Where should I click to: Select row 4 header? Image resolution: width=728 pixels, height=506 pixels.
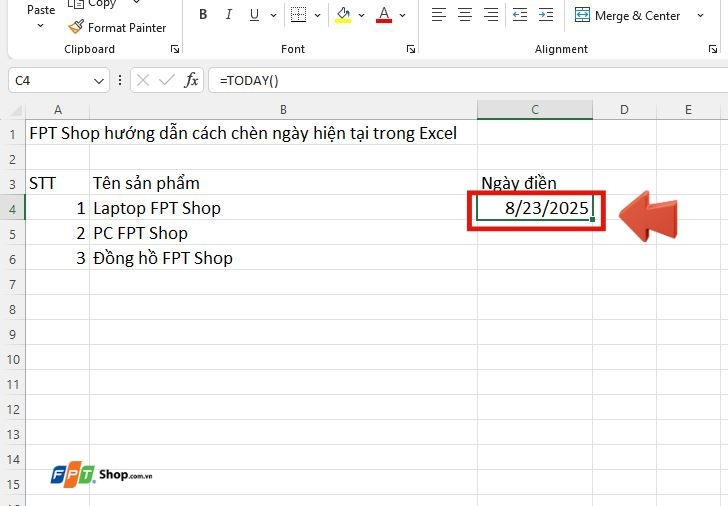tap(13, 209)
